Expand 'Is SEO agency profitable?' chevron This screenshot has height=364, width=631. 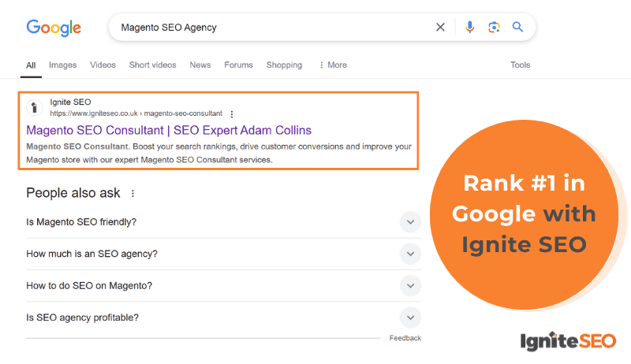pos(410,318)
